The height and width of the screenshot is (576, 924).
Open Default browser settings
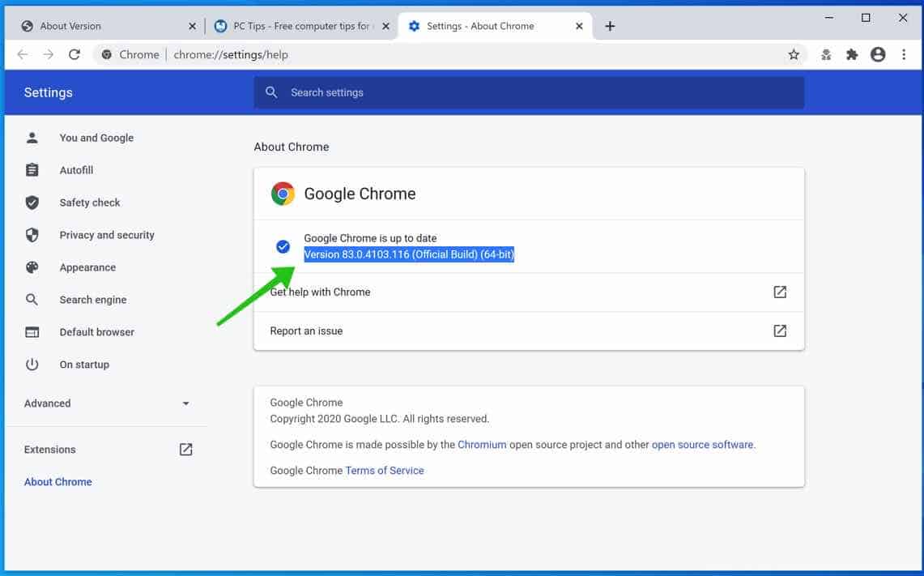click(x=96, y=332)
